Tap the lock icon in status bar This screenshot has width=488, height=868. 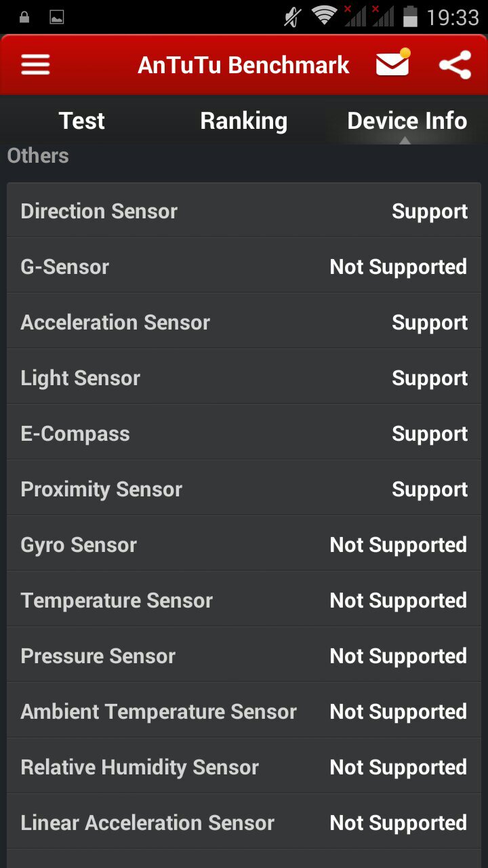click(x=24, y=17)
